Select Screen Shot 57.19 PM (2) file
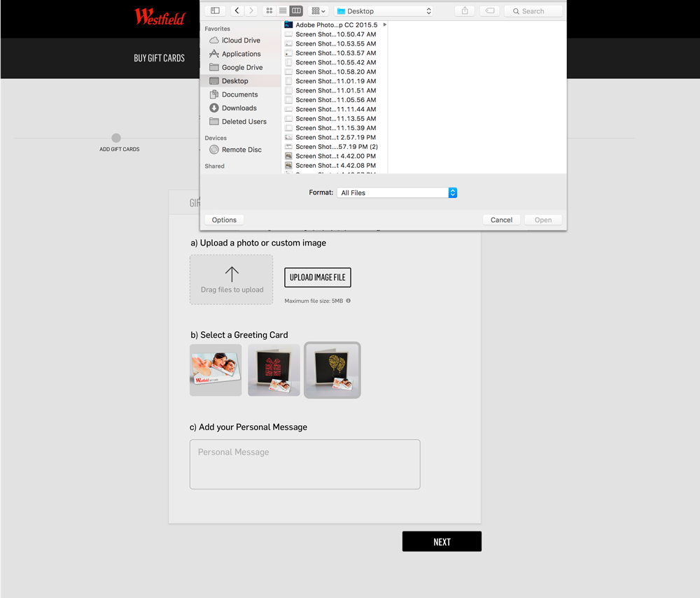This screenshot has width=700, height=598. pos(335,147)
